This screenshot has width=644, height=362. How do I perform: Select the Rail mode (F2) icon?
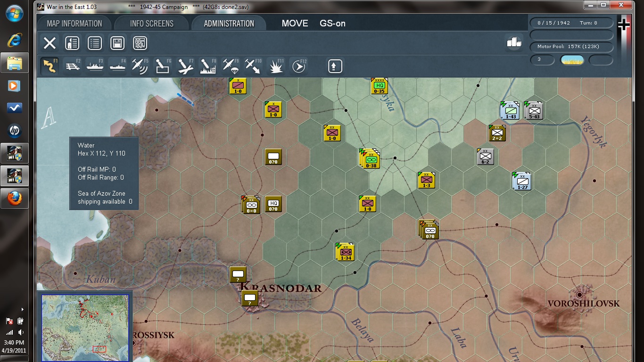72,66
